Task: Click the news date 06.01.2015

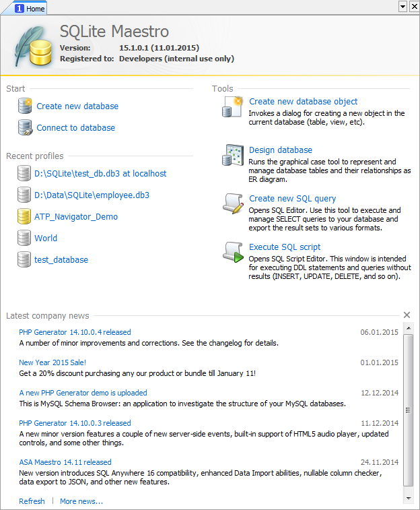Action: [379, 332]
